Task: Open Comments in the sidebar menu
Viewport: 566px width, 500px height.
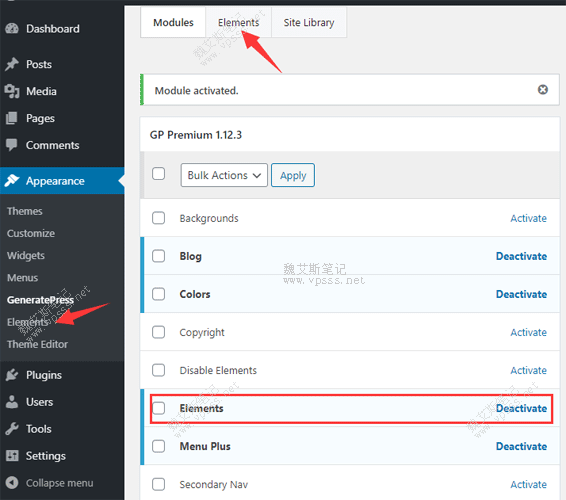Action: pos(52,145)
